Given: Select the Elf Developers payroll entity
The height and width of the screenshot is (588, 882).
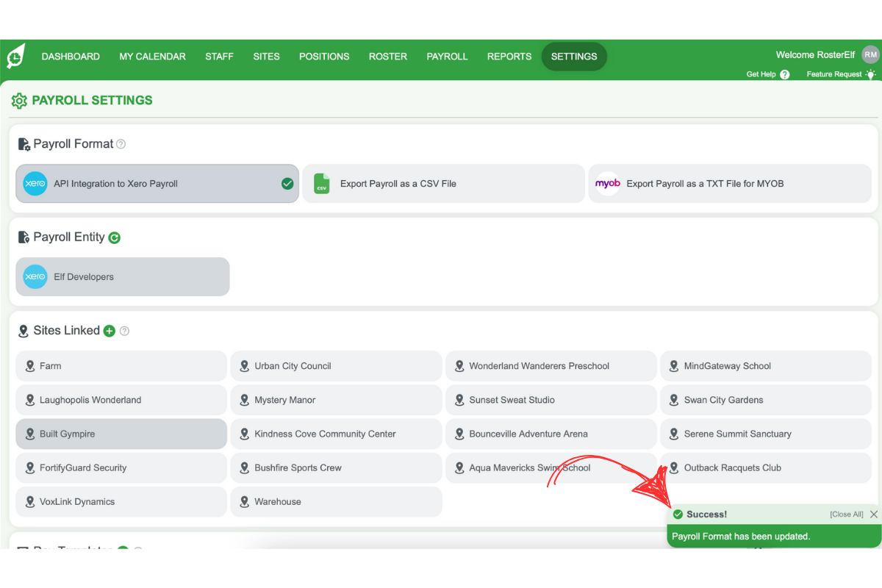Looking at the screenshot, I should [122, 276].
